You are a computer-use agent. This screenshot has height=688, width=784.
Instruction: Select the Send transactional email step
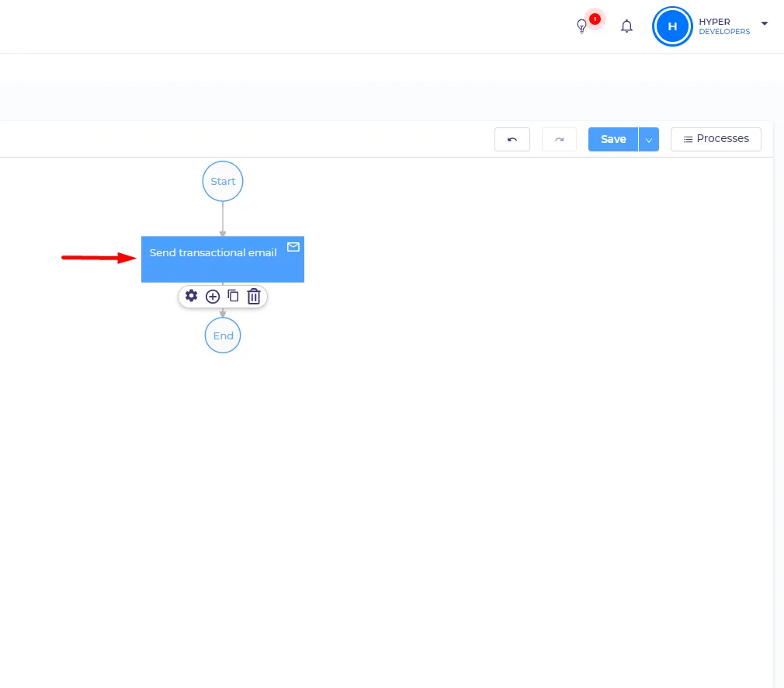pyautogui.click(x=223, y=259)
